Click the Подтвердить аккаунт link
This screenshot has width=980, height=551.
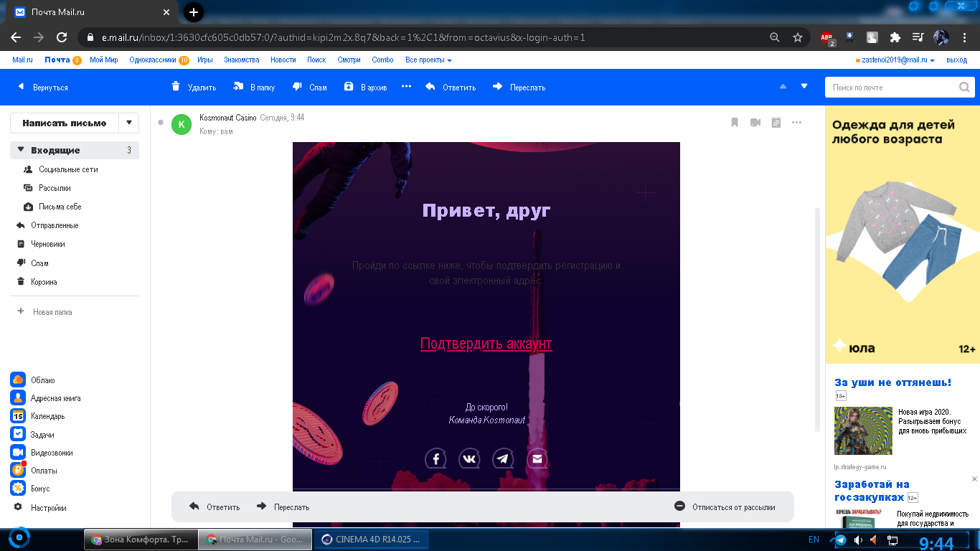pos(486,344)
